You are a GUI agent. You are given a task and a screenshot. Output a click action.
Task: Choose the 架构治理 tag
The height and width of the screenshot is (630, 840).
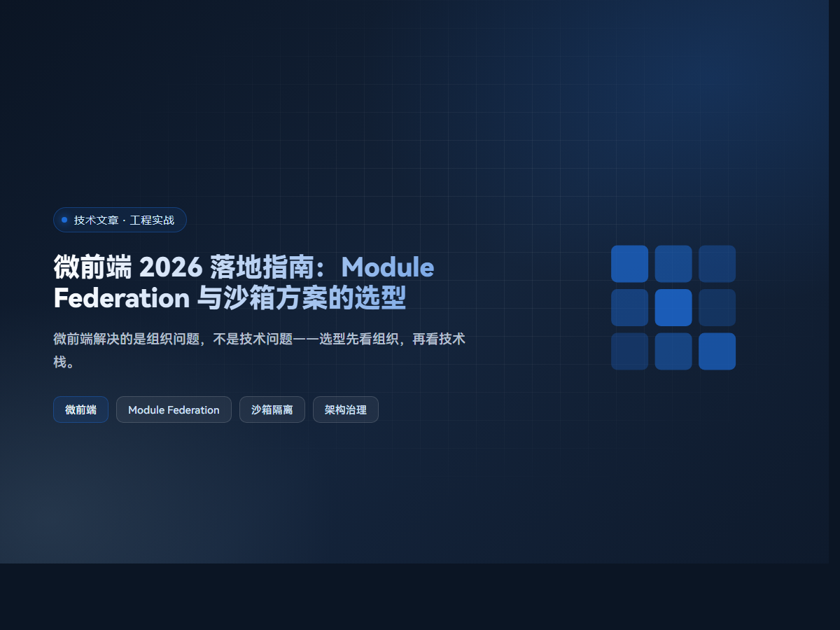pyautogui.click(x=346, y=409)
